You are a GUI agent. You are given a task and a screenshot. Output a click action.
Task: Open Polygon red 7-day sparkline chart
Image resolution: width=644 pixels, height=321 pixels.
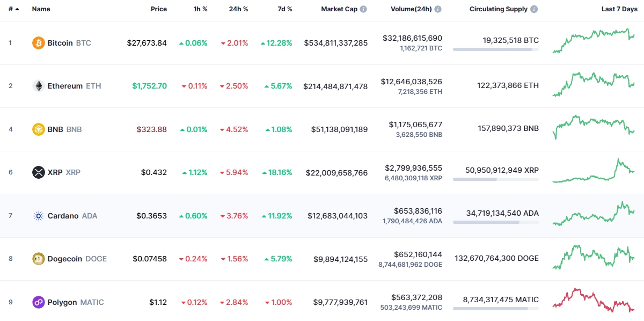coord(594,300)
